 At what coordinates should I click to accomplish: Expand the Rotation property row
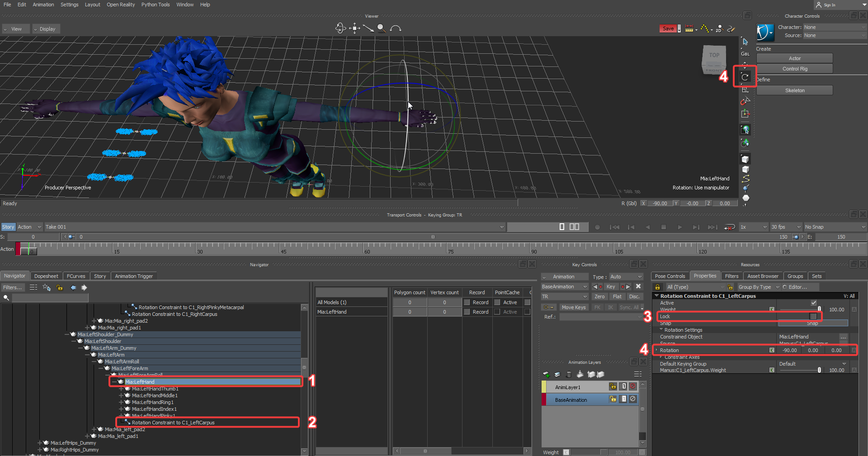click(656, 350)
